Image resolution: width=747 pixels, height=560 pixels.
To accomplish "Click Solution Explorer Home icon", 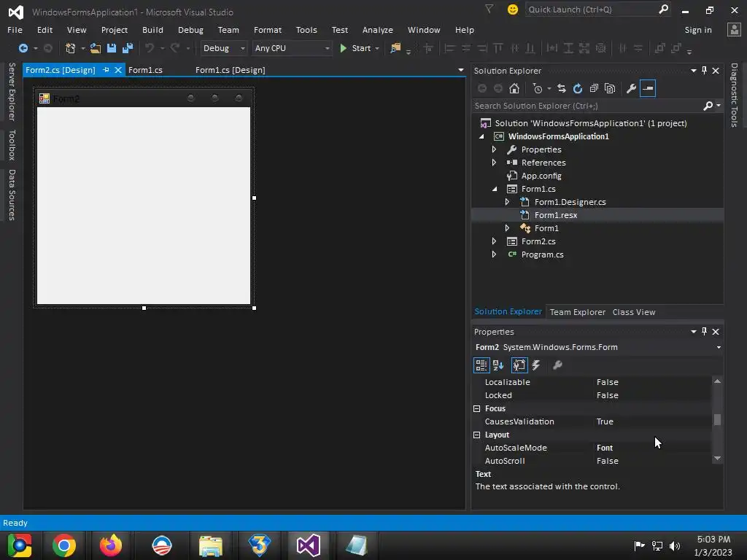I will [514, 88].
